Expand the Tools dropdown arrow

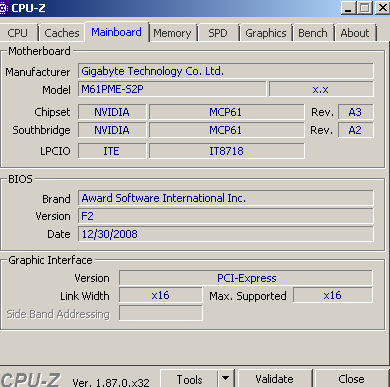click(x=226, y=379)
